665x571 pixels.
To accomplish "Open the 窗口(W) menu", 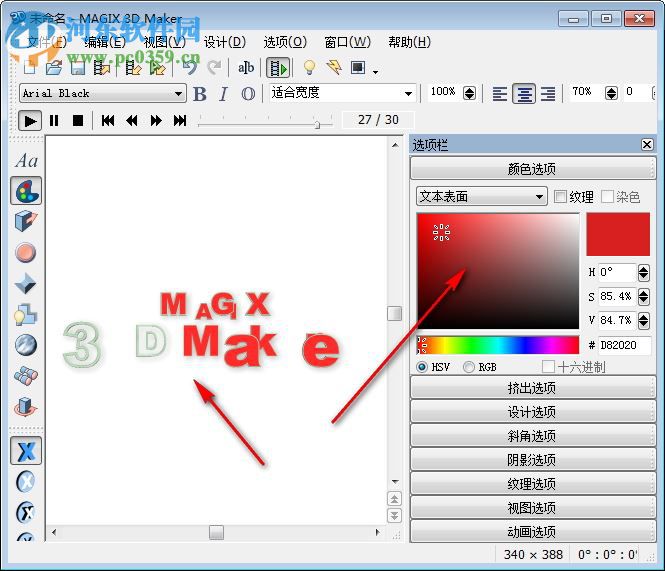I will pos(347,42).
